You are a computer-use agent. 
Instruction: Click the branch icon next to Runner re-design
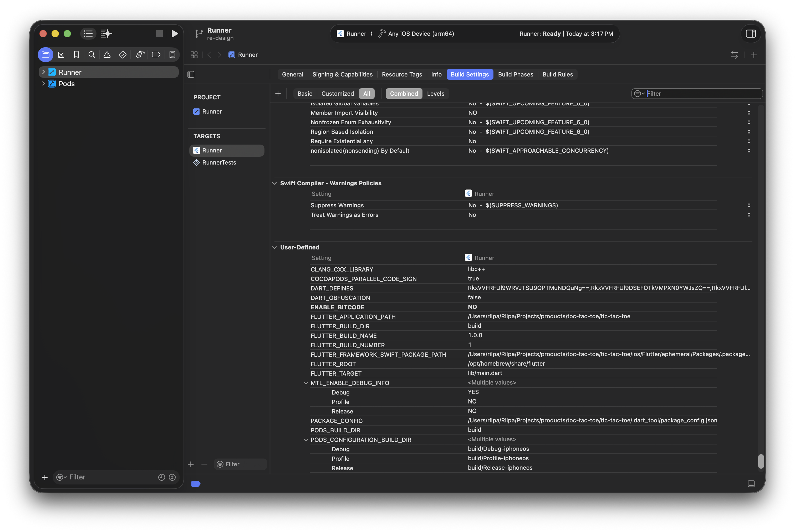199,34
